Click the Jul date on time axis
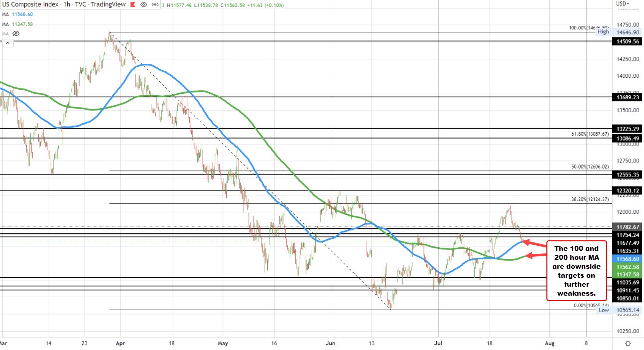 (438, 343)
